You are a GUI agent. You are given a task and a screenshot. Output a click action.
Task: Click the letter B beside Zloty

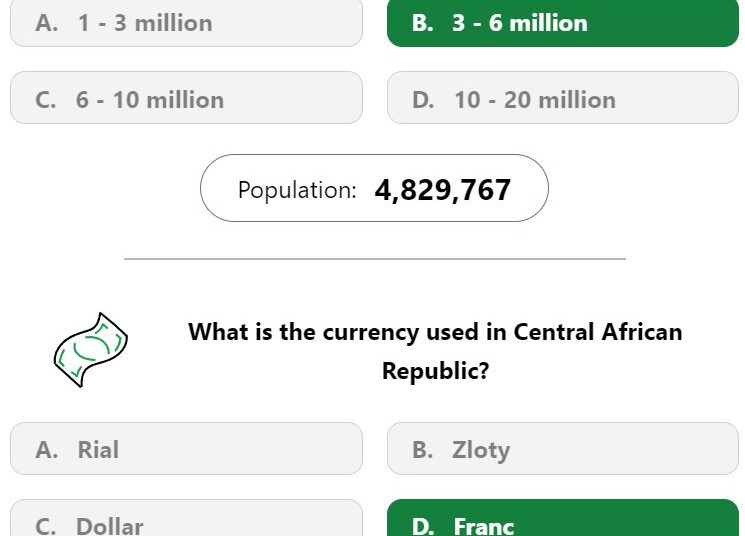coord(423,450)
